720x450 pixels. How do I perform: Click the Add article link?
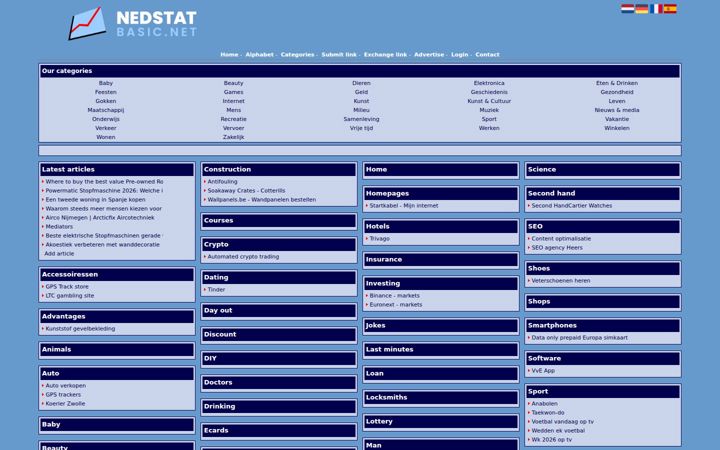tap(59, 253)
